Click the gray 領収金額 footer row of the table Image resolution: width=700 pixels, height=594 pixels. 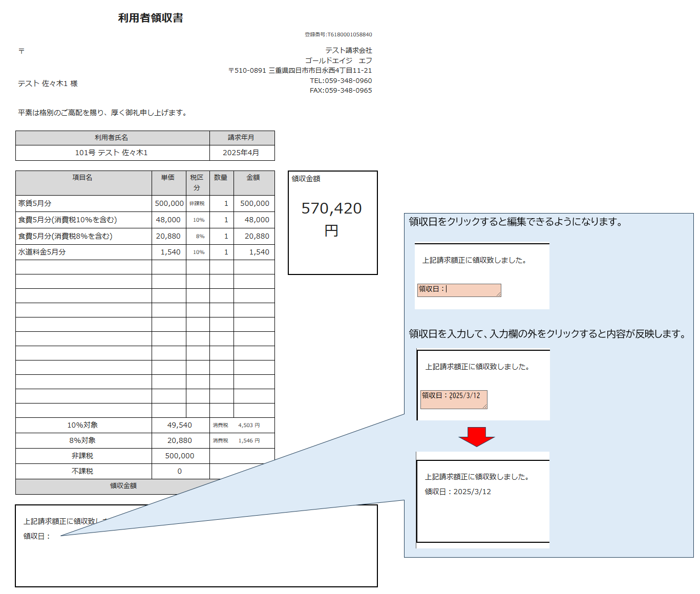[x=123, y=485]
